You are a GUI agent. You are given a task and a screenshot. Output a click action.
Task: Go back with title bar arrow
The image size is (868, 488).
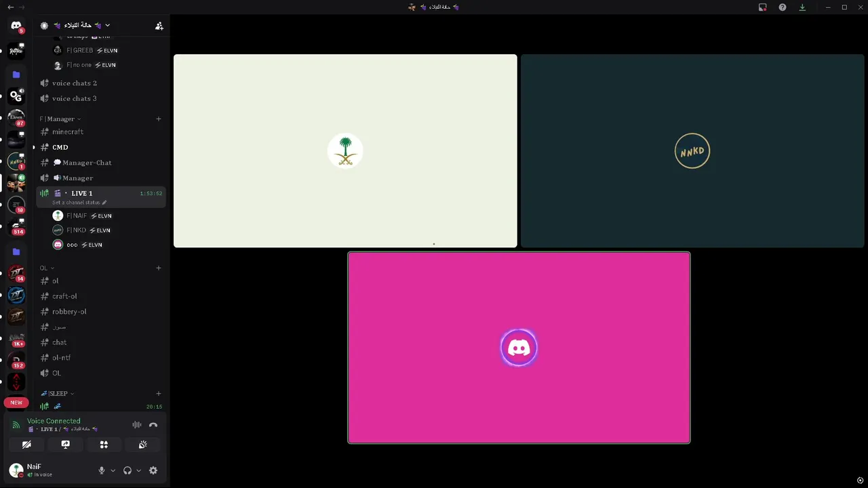(x=10, y=7)
